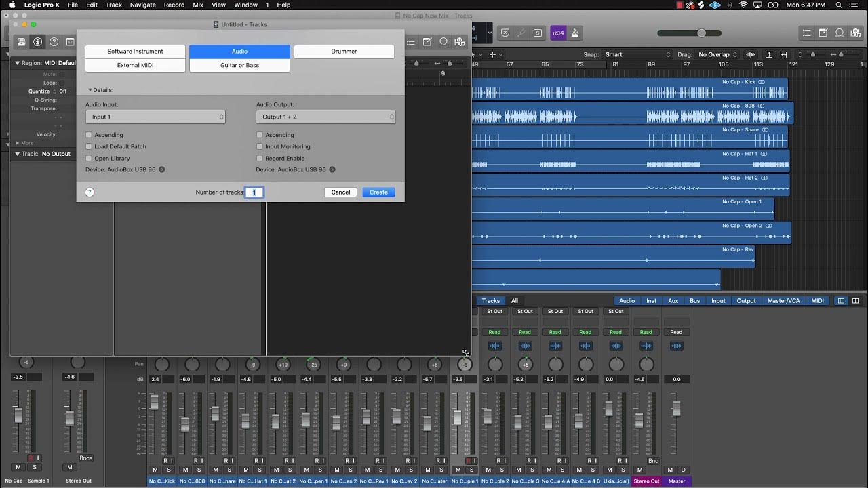Click the Number of tracks input field
The image size is (868, 488).
(254, 192)
